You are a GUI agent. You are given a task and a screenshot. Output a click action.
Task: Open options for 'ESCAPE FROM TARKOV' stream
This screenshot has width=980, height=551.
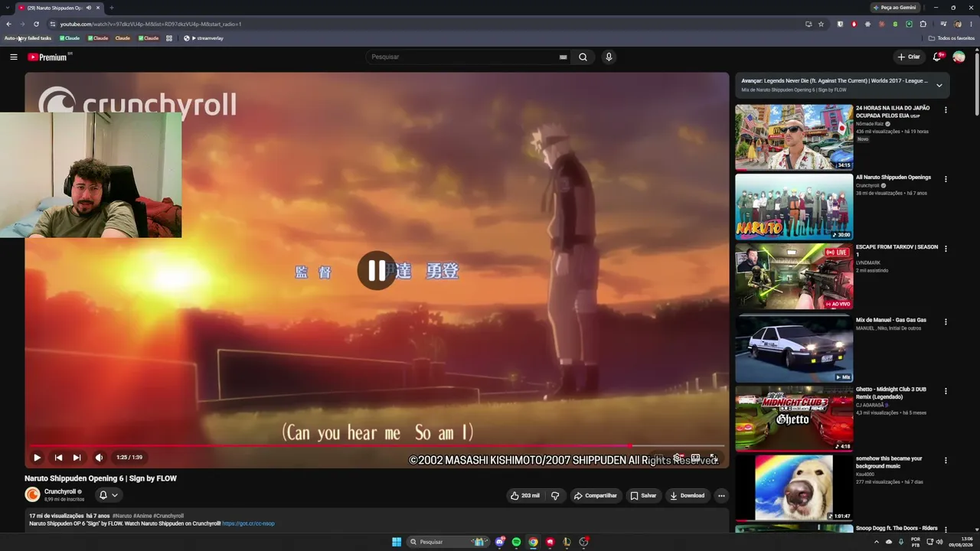(946, 249)
